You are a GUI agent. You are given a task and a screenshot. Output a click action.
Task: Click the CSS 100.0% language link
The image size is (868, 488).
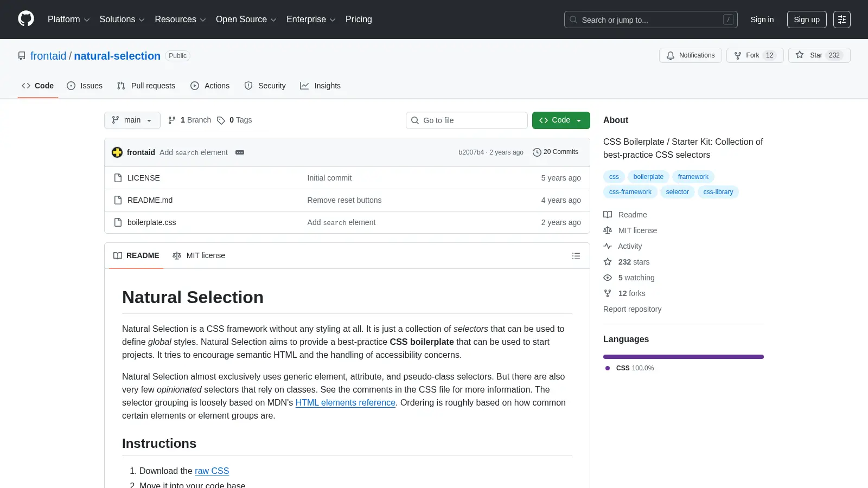630,368
